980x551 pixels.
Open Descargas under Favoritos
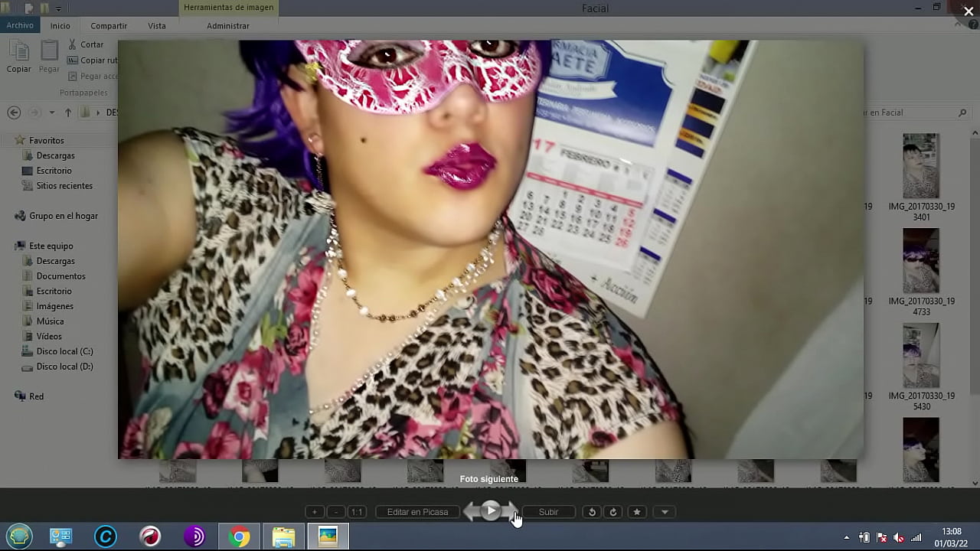(55, 155)
